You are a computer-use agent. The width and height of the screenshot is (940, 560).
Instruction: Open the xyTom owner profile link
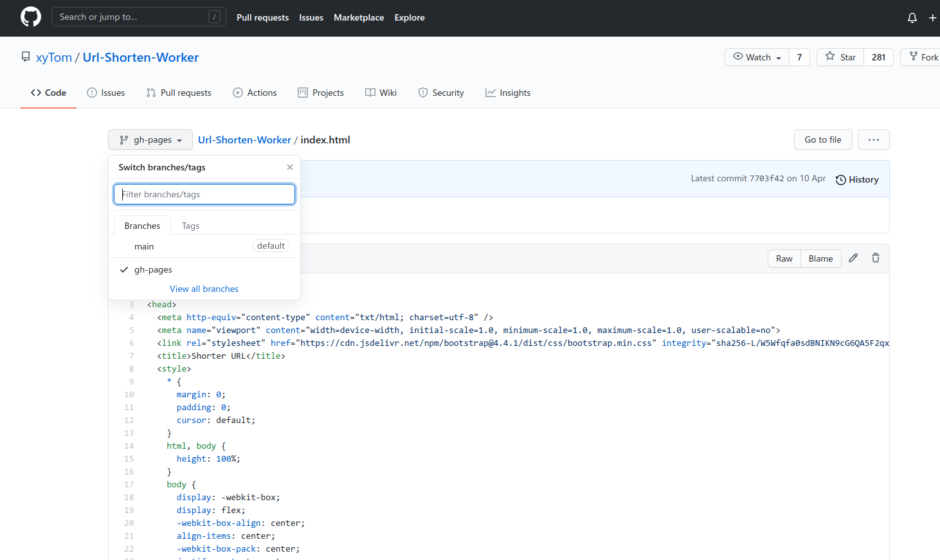54,57
